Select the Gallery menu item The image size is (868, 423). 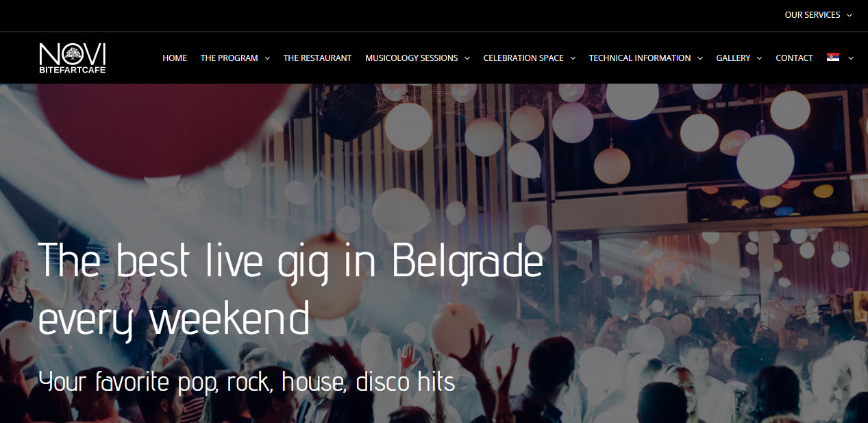coord(733,58)
